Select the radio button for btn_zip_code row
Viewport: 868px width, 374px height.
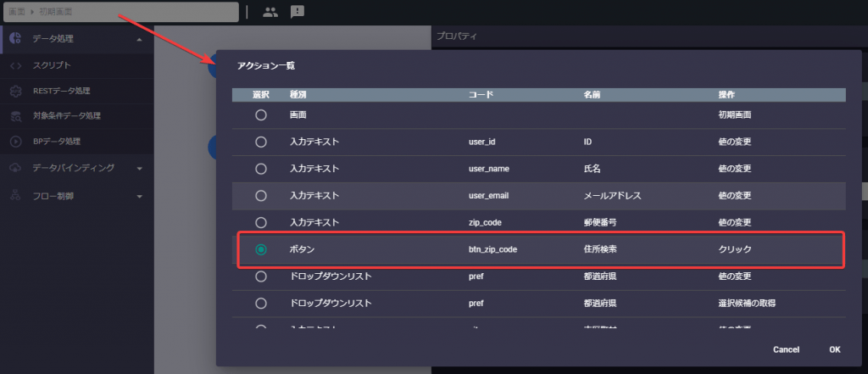pos(261,249)
